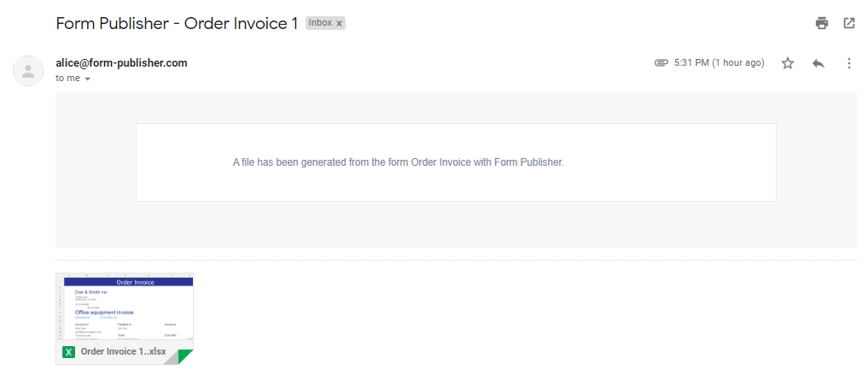
Task: Click the sender's profile avatar
Action: tap(28, 70)
